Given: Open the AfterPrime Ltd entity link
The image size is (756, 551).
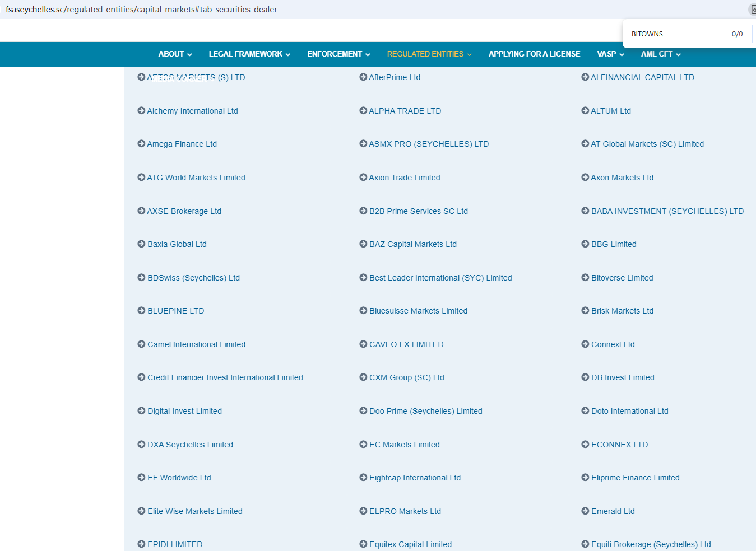Looking at the screenshot, I should 395,77.
